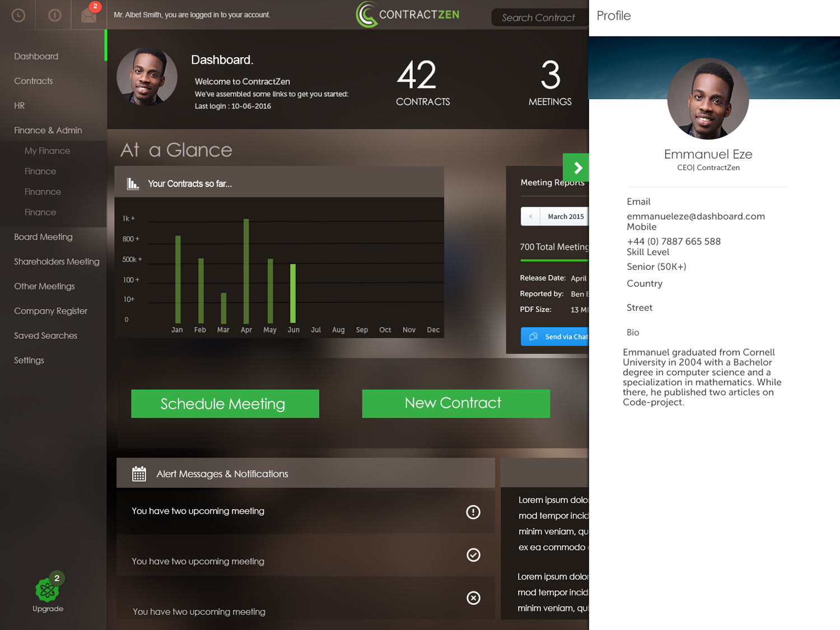Click the Meeting Reports heading
840x630 pixels.
[x=553, y=183]
